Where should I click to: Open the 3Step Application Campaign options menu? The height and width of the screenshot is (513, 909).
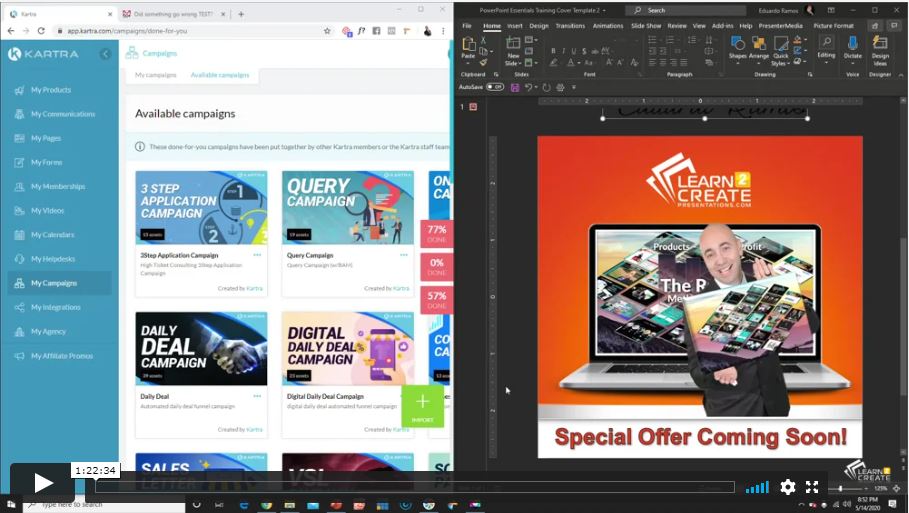(257, 255)
